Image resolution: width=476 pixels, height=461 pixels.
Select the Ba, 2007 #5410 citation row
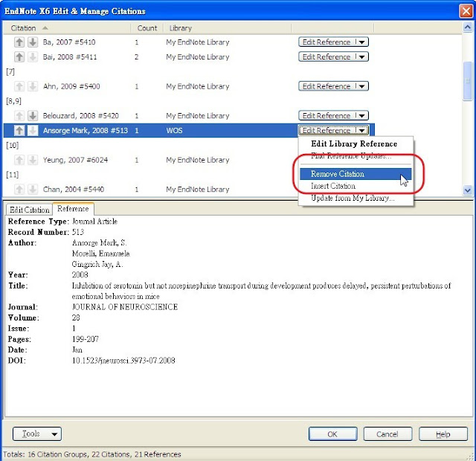point(189,42)
